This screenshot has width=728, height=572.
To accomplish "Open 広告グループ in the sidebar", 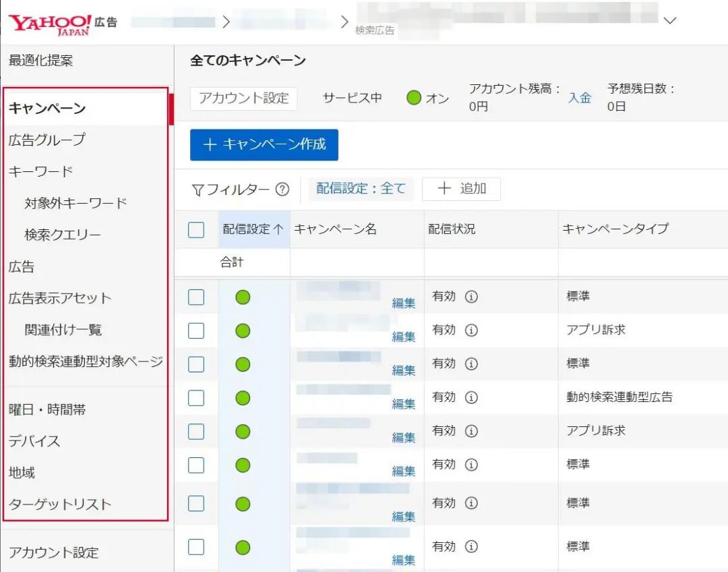I will tap(47, 140).
